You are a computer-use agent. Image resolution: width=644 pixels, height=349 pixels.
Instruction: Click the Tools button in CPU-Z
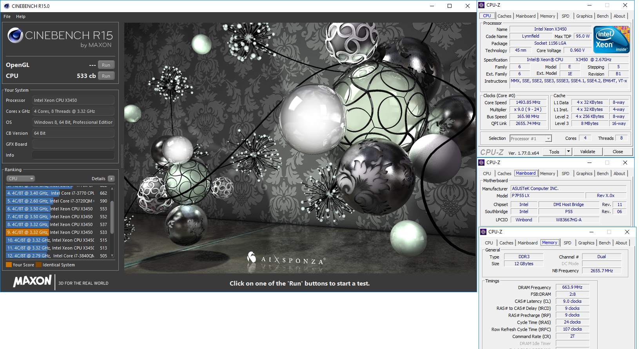point(554,152)
